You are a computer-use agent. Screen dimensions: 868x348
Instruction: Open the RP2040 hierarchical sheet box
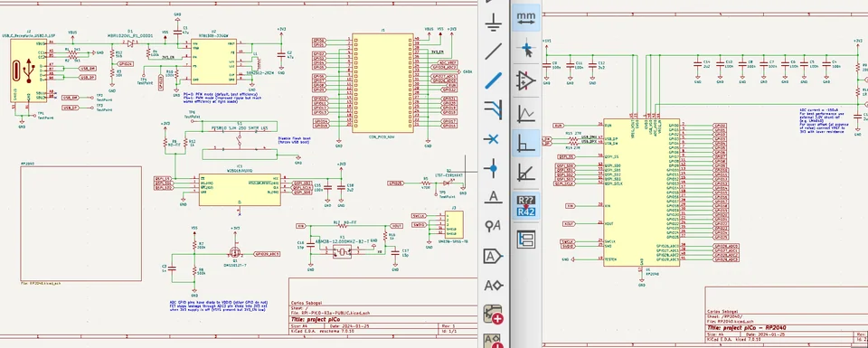[80, 223]
